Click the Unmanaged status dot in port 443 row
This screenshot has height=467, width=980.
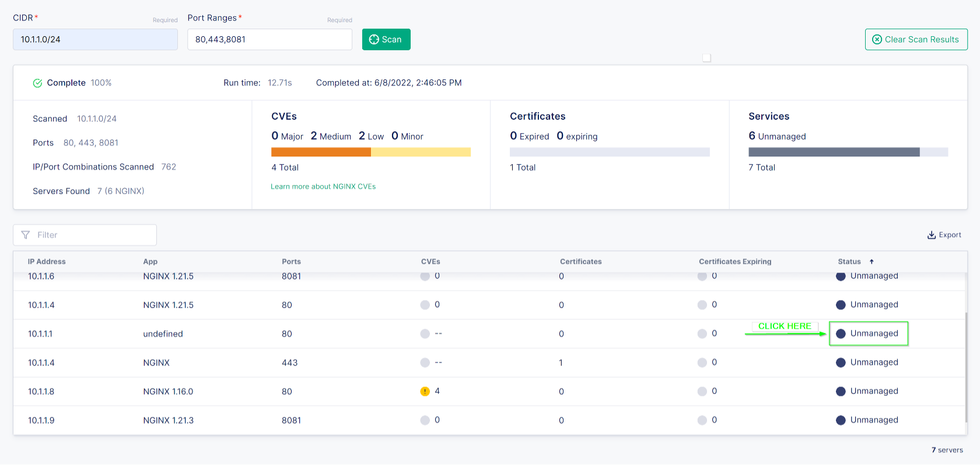coord(841,363)
